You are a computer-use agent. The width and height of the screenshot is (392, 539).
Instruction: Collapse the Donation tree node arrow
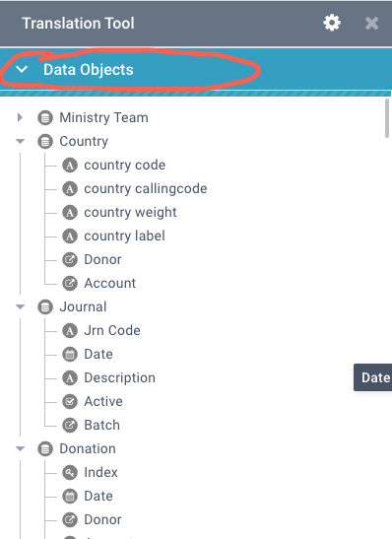coord(21,448)
